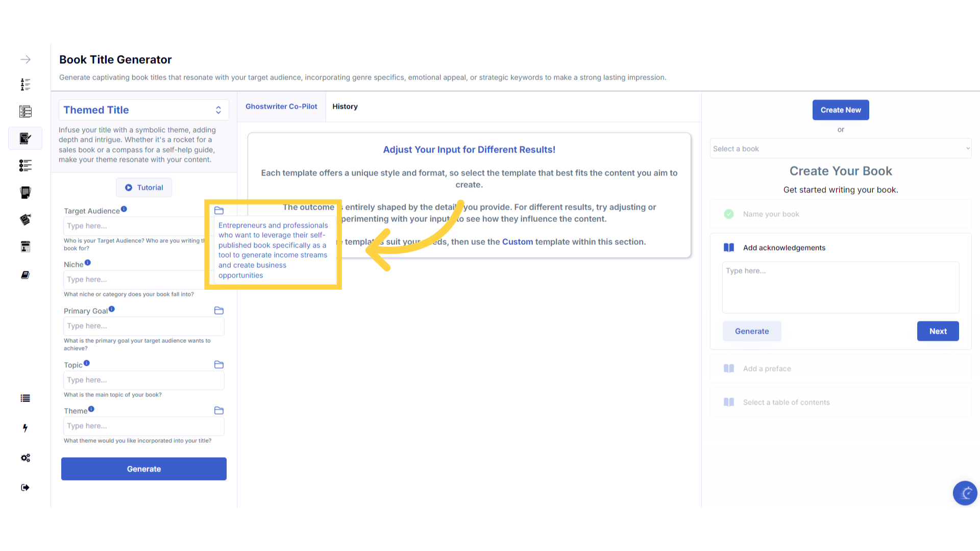This screenshot has height=551, width=980.
Task: Open the Themed Title template dropdown
Action: [x=143, y=110]
